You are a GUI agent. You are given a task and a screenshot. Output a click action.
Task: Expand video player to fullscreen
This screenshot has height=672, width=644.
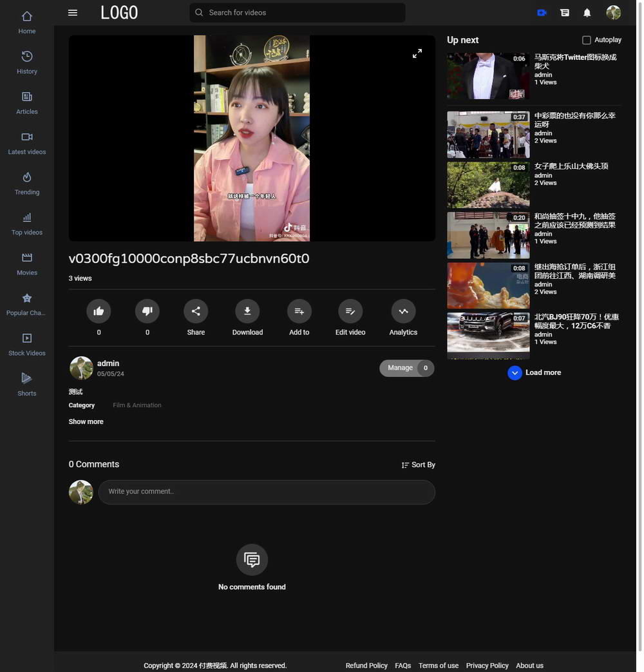(417, 53)
